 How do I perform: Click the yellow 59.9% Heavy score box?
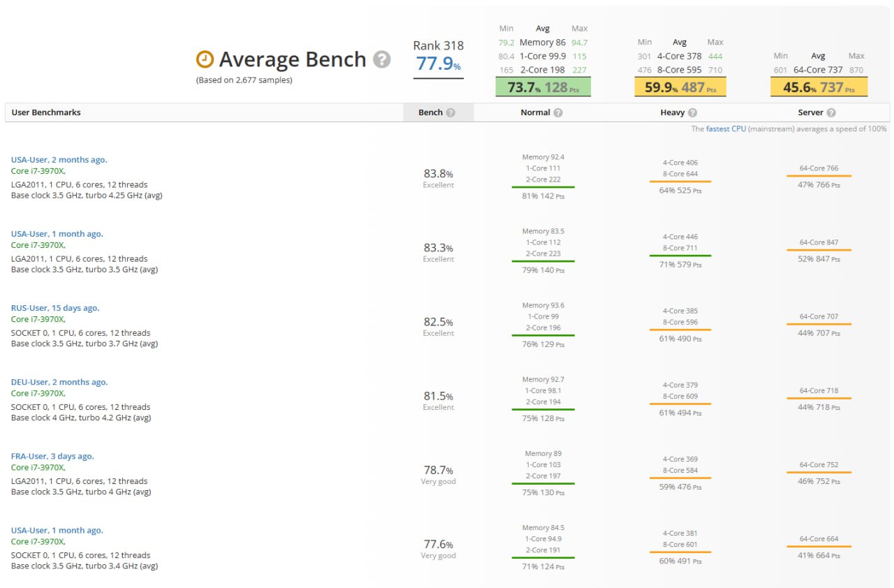(680, 87)
